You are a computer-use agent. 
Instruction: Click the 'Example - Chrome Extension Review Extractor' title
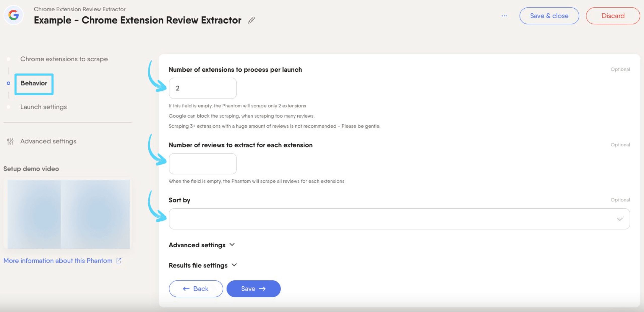137,20
